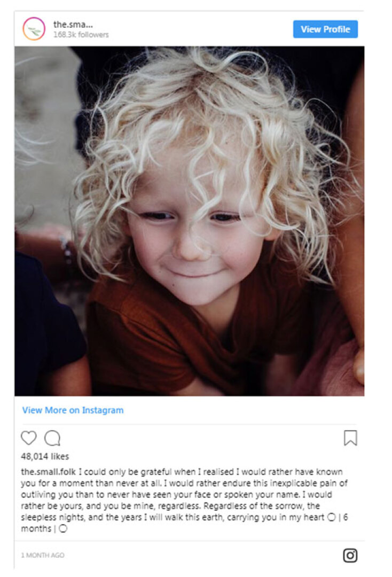
Task: Click caption word 'months' on last line
Action: pos(36,528)
